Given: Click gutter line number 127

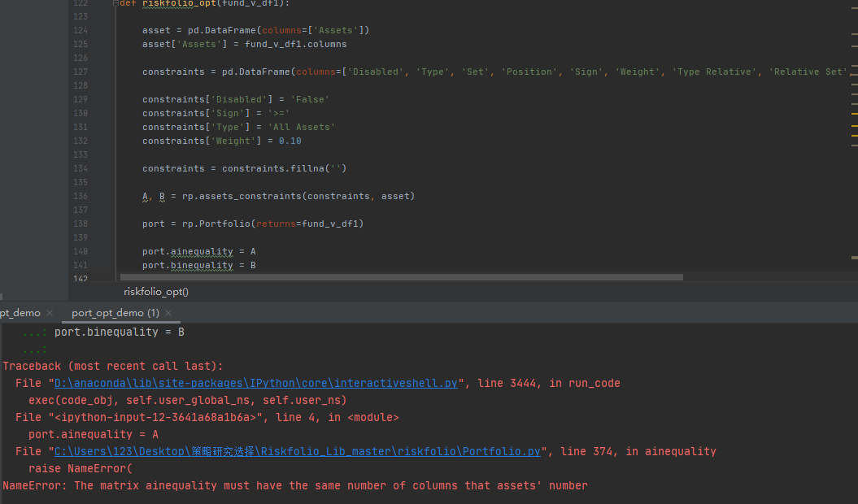Looking at the screenshot, I should tap(81, 72).
